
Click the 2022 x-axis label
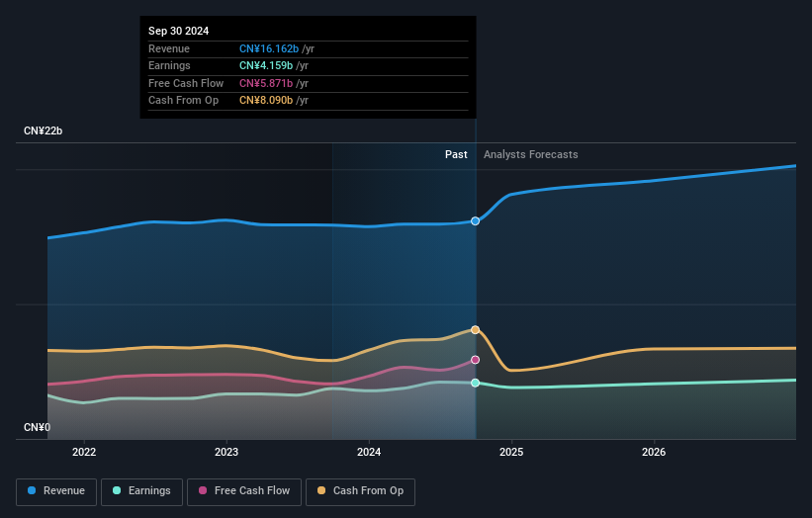click(84, 452)
